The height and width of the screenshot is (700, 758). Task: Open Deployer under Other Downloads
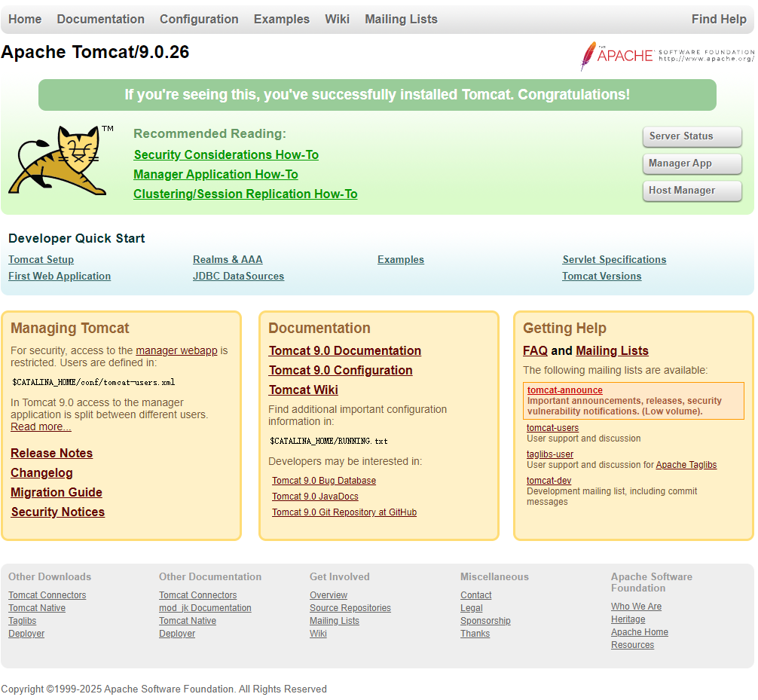pos(26,633)
